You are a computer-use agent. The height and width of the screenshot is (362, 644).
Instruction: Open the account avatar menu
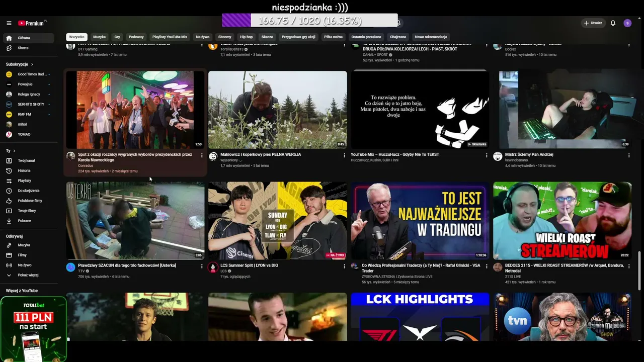(627, 23)
